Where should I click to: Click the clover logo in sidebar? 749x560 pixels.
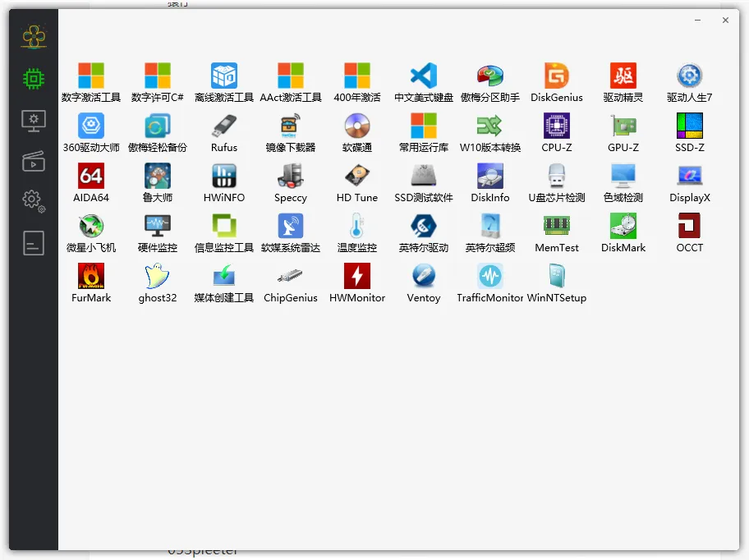point(34,36)
